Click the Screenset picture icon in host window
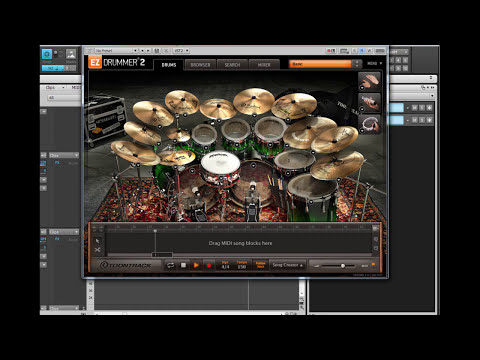This screenshot has height=360, width=480. click(x=71, y=54)
